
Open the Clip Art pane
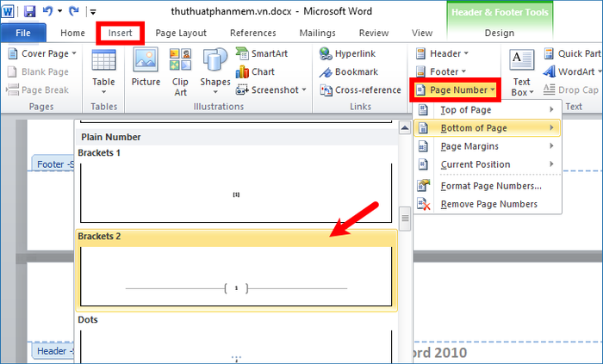pos(180,72)
